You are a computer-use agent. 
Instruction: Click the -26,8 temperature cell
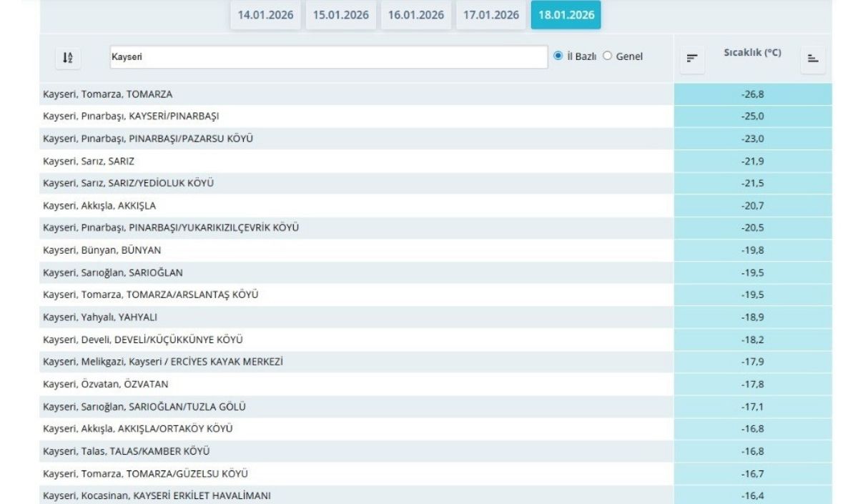(x=752, y=94)
